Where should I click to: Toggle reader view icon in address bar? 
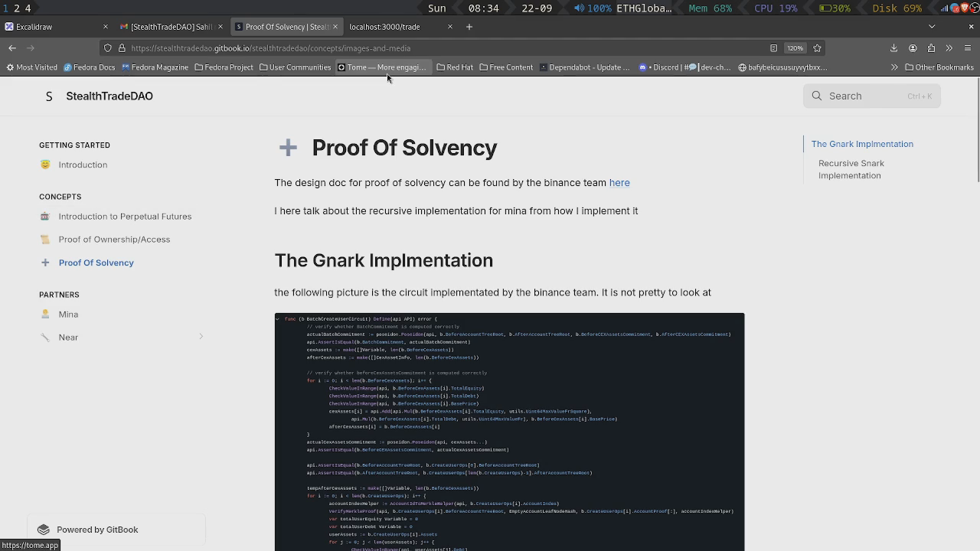pyautogui.click(x=774, y=48)
